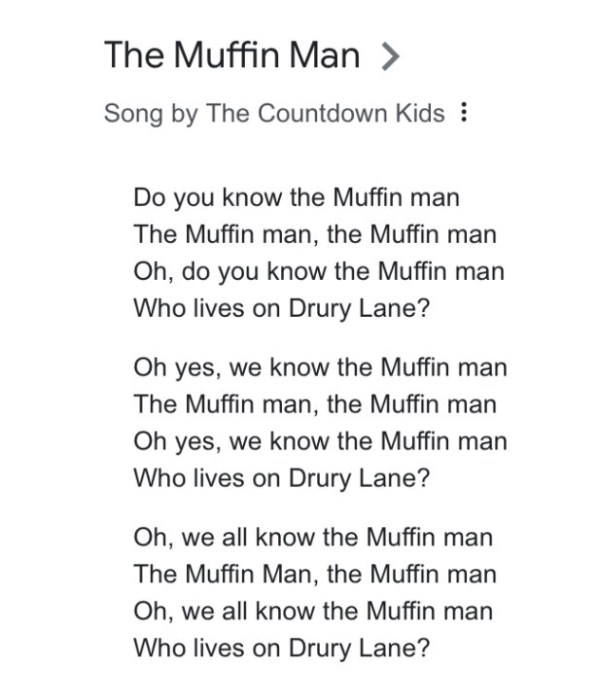Viewport: 598px width, 700px height.
Task: Click the first Oh, we all know the Muffin man line
Action: [x=313, y=538]
